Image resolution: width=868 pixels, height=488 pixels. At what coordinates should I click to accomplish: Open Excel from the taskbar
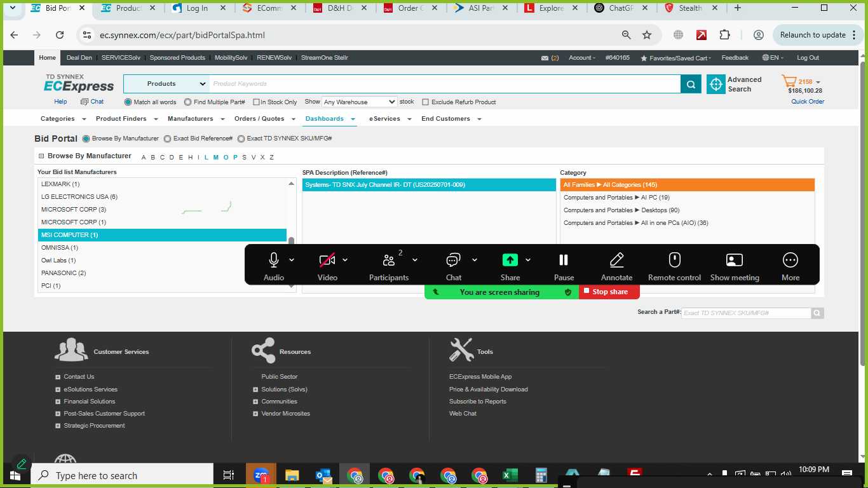510,475
